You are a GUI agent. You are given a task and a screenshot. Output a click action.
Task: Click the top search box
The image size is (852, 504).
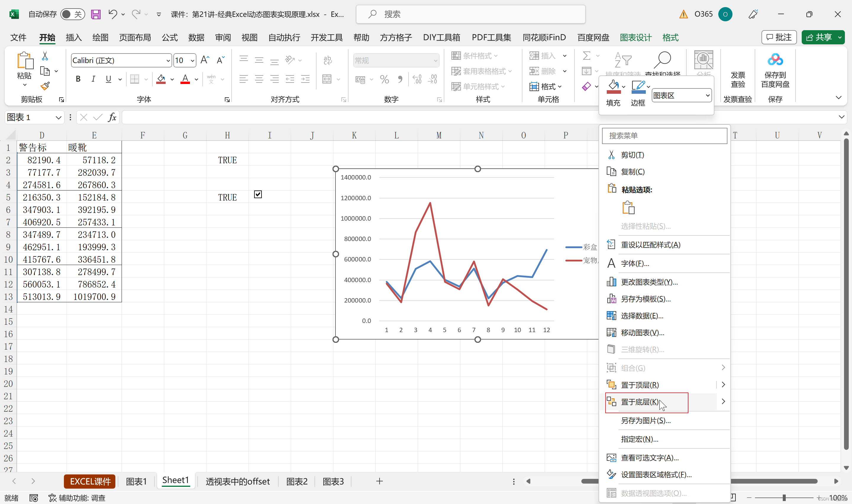point(470,14)
